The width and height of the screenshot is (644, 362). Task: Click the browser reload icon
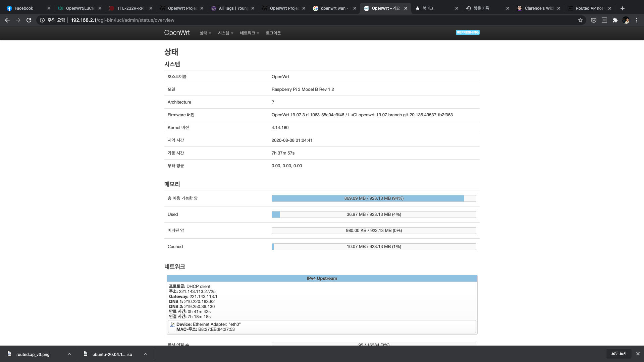(29, 20)
